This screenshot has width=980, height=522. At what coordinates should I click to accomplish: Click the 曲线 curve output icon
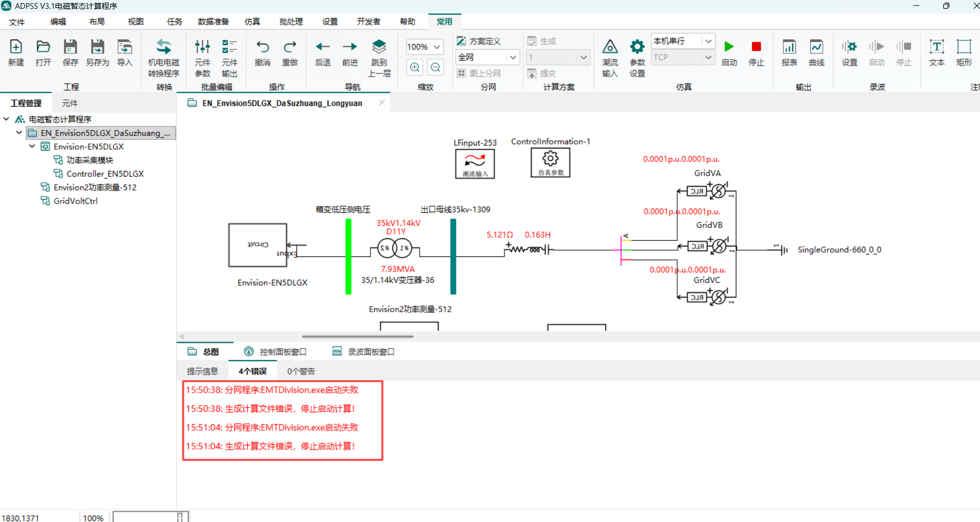point(816,47)
